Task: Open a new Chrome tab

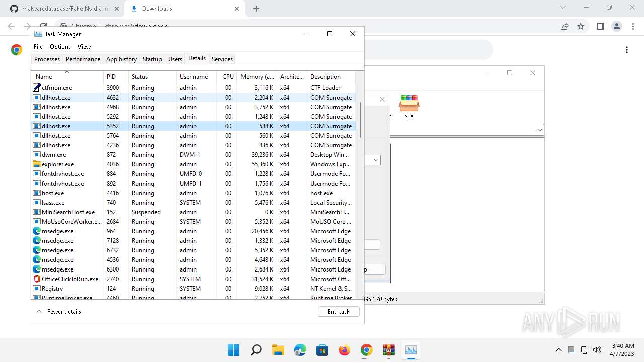Action: 256,9
